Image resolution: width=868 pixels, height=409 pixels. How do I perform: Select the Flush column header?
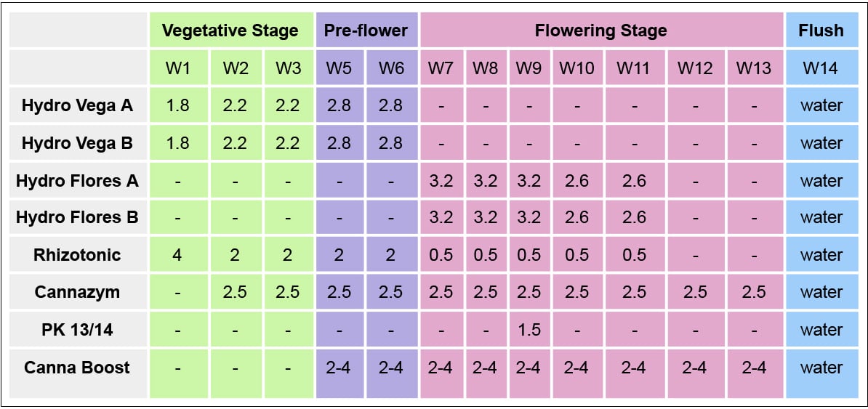coord(821,31)
